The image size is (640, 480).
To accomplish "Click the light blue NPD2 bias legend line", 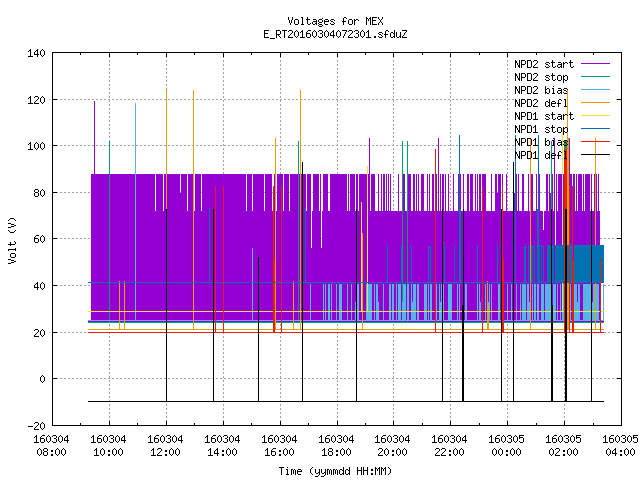I will (595, 90).
